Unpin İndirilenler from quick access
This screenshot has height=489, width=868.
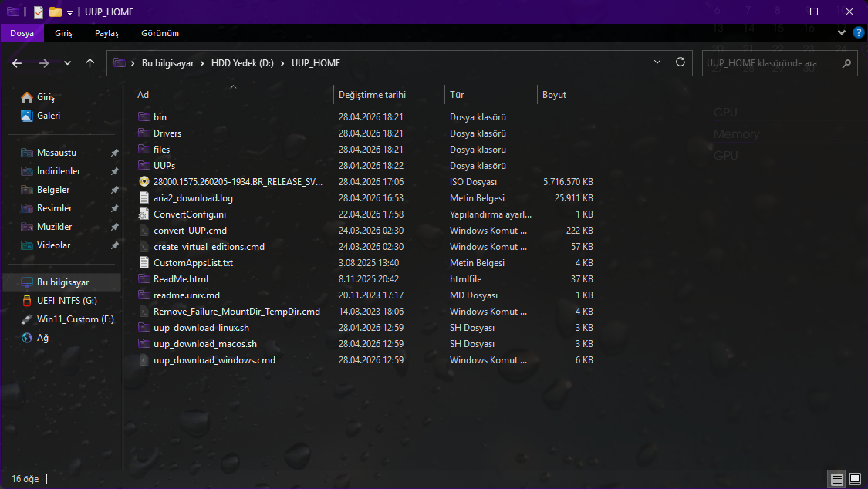114,171
